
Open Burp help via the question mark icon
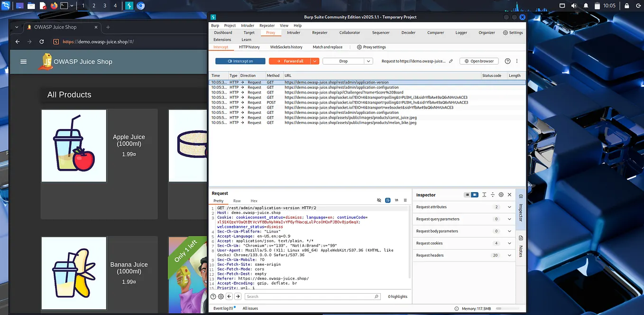tap(507, 61)
